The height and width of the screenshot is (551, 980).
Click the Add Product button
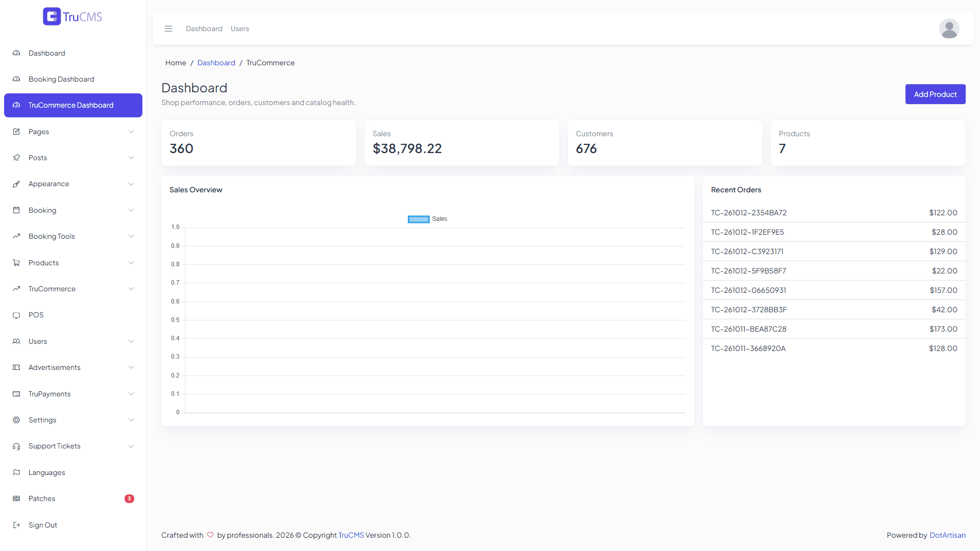(x=935, y=94)
